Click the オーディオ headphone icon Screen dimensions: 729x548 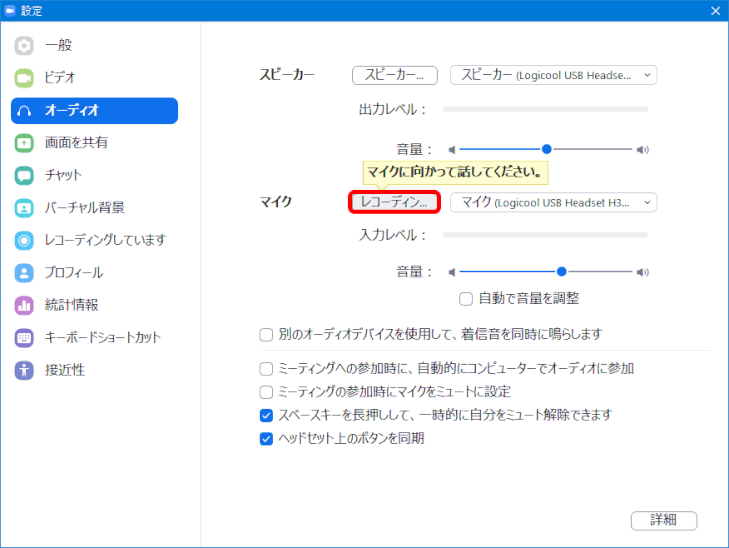pyautogui.click(x=24, y=111)
